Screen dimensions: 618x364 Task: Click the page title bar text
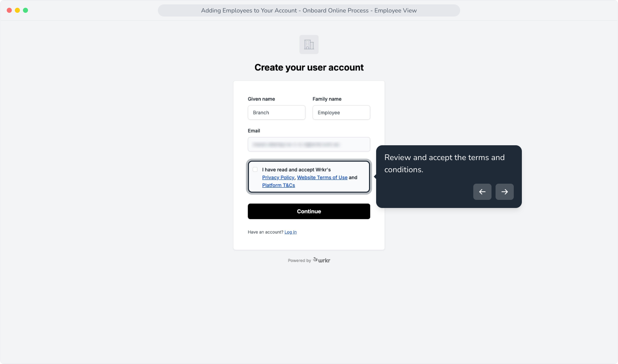[309, 10]
